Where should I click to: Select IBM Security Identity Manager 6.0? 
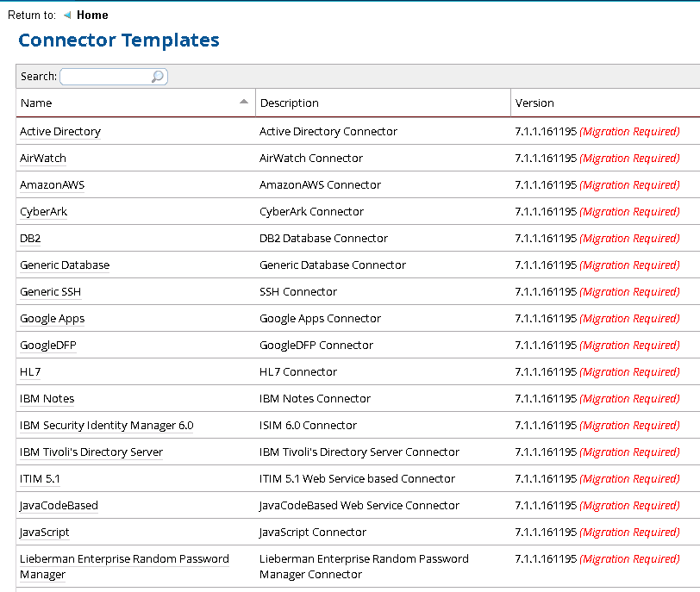coord(107,426)
